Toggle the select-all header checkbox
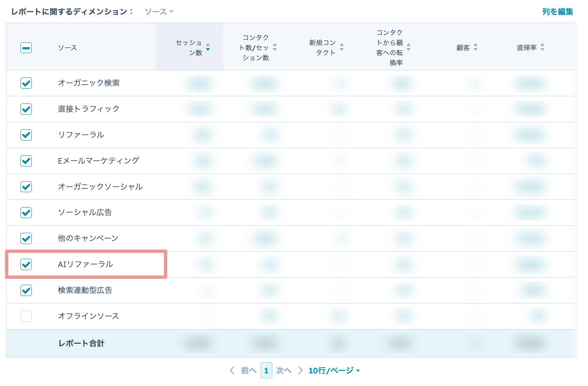The width and height of the screenshot is (588, 386). [26, 48]
